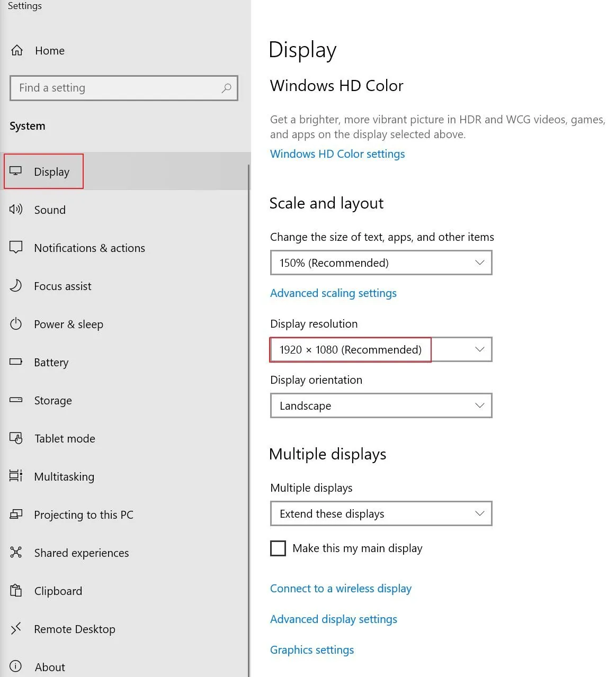616x677 pixels.
Task: Click the Sound speaker icon
Action: (x=16, y=210)
